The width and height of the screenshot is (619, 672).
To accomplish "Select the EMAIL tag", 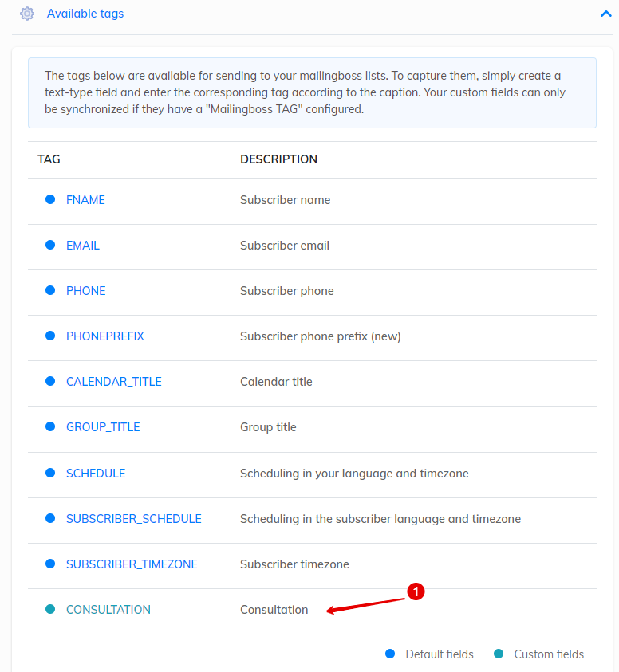I will pos(83,246).
